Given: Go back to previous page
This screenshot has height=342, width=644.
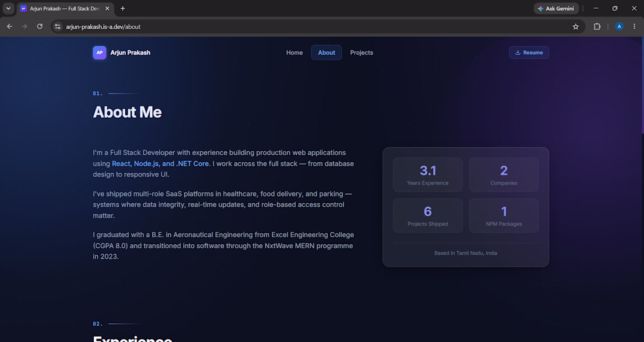Looking at the screenshot, I should 9,26.
